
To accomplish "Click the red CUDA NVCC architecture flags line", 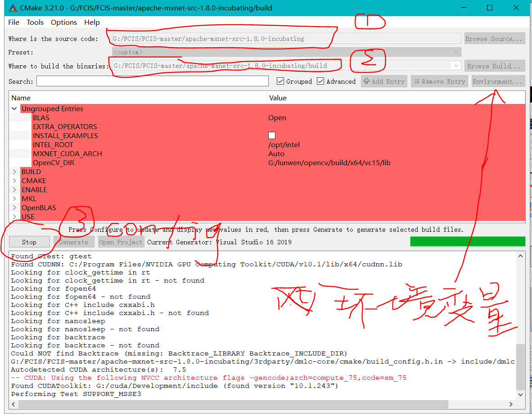I will tap(209, 378).
